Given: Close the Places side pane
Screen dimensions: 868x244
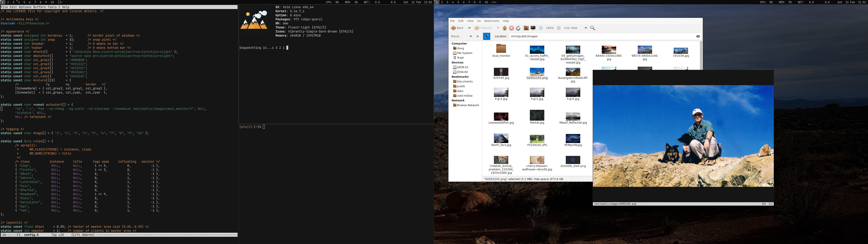Looking at the screenshot, I should (477, 36).
